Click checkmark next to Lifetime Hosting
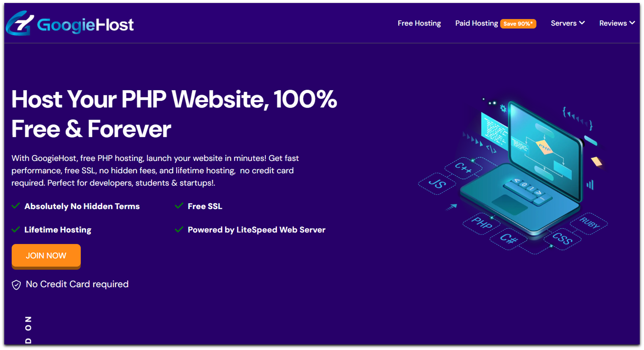Screen dimensions: 644x350 16,229
